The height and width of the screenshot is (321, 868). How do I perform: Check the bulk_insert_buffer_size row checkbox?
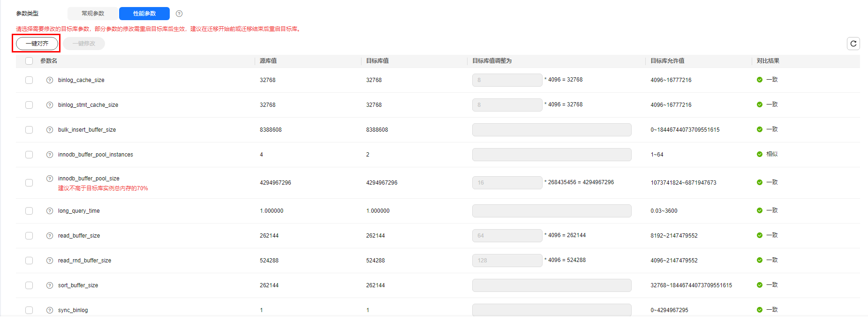[29, 130]
